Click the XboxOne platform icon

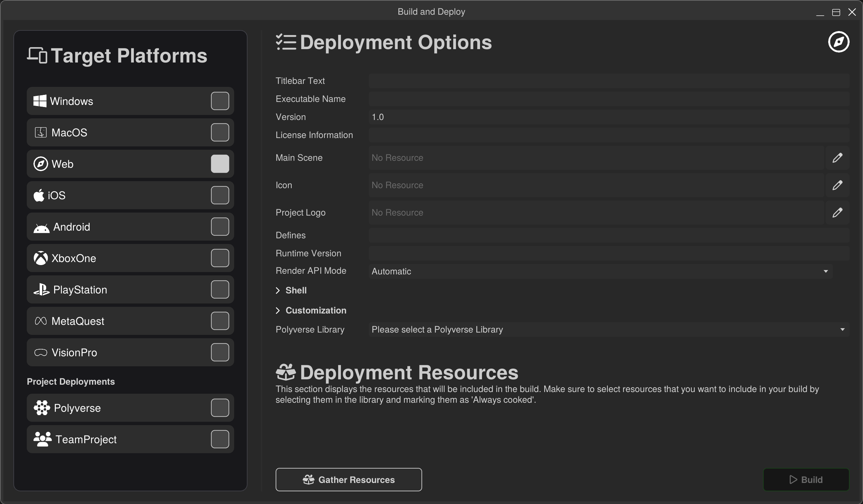coord(41,258)
